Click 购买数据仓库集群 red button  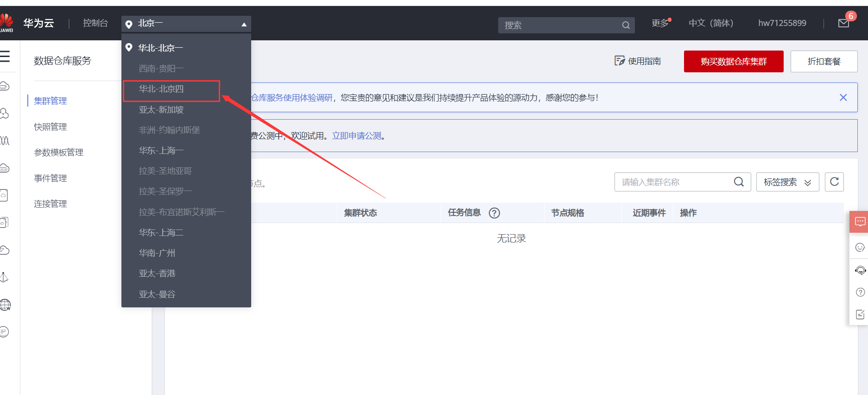(734, 61)
